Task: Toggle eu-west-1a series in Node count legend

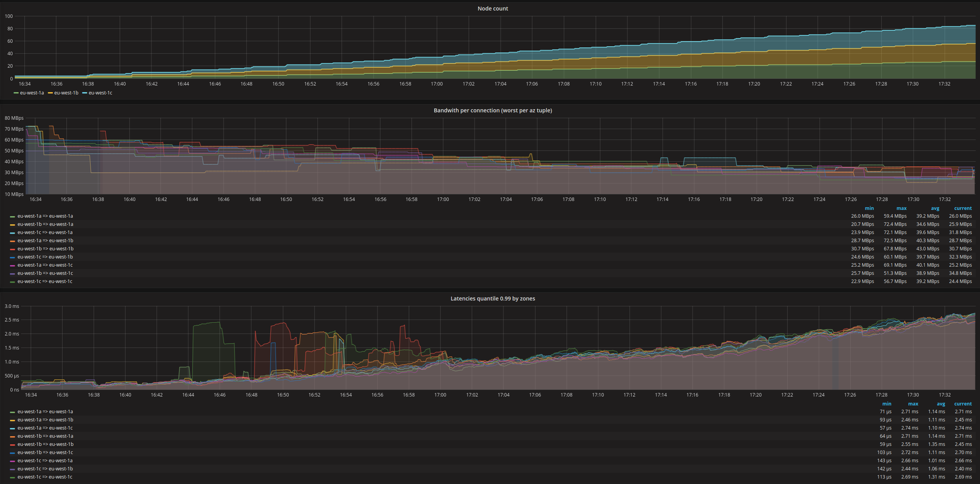Action: click(x=32, y=93)
